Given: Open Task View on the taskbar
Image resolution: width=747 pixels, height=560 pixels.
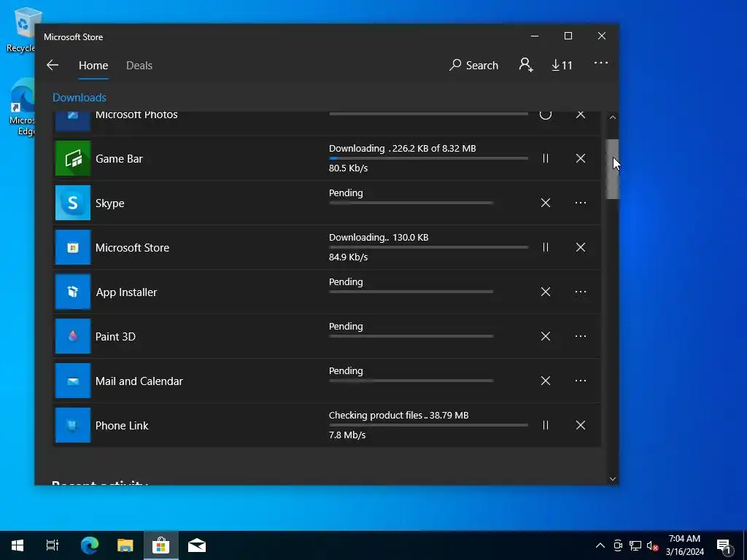Looking at the screenshot, I should [x=52, y=545].
